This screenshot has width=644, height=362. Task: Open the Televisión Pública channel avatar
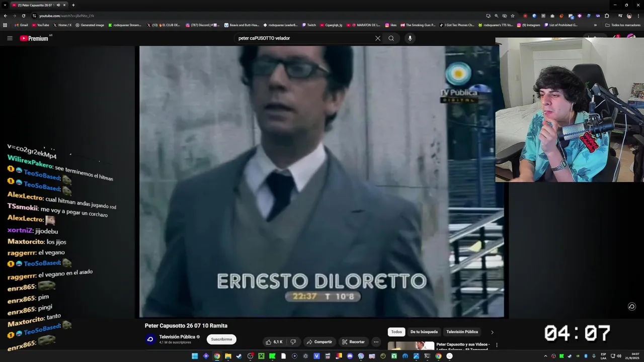click(x=150, y=339)
